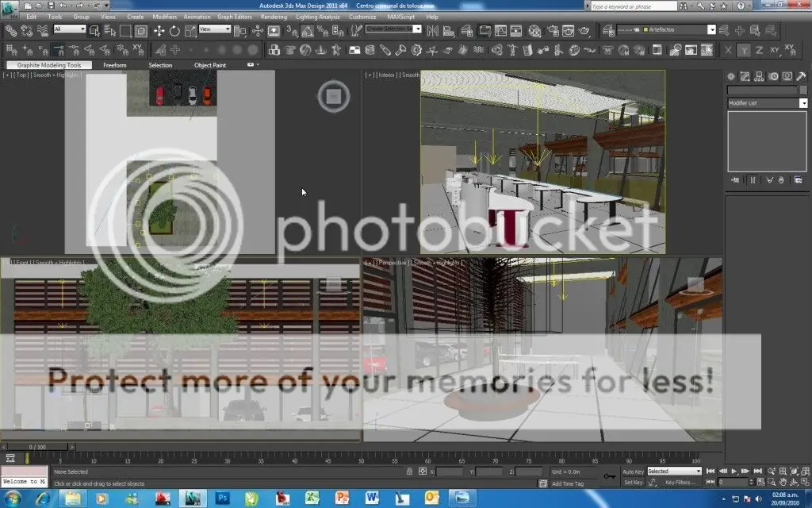Select the Move transform tool
This screenshot has height=508, width=812.
[159, 31]
